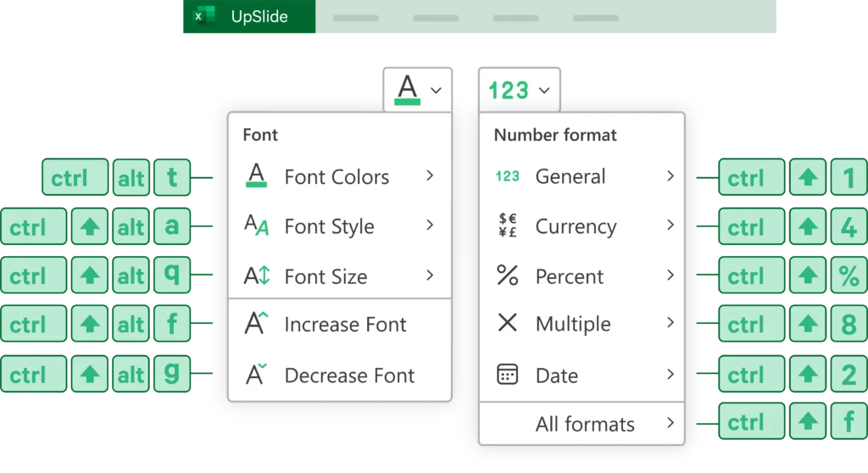Click the Decrease Font icon

[x=256, y=375]
